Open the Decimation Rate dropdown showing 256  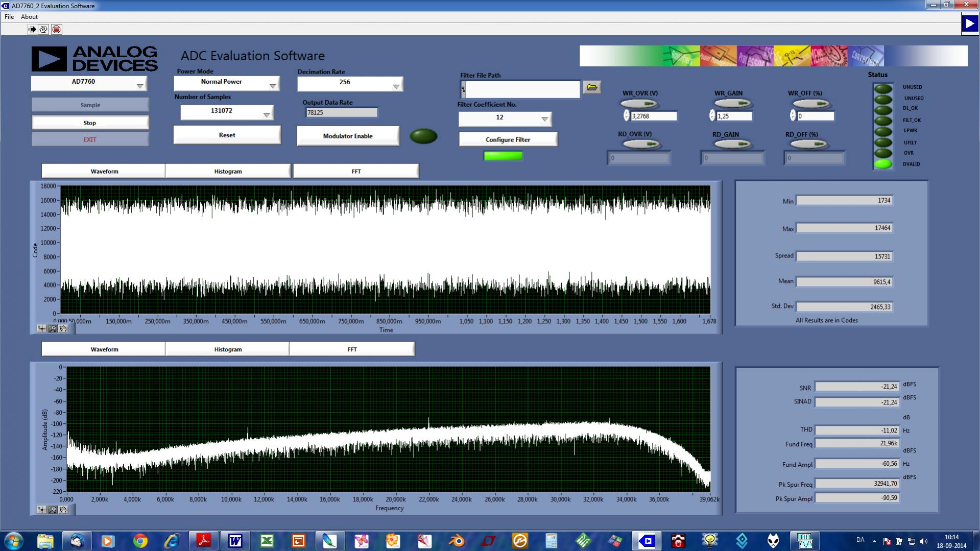pos(350,84)
